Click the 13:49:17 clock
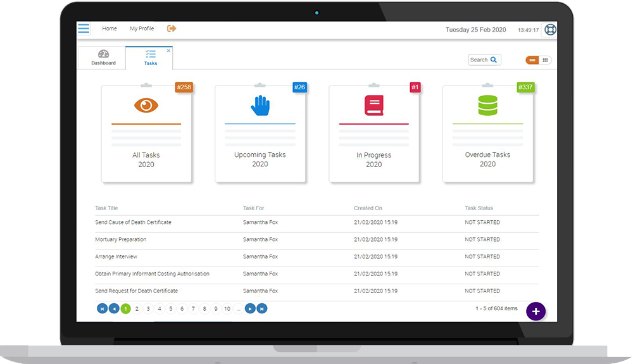 [x=529, y=30]
